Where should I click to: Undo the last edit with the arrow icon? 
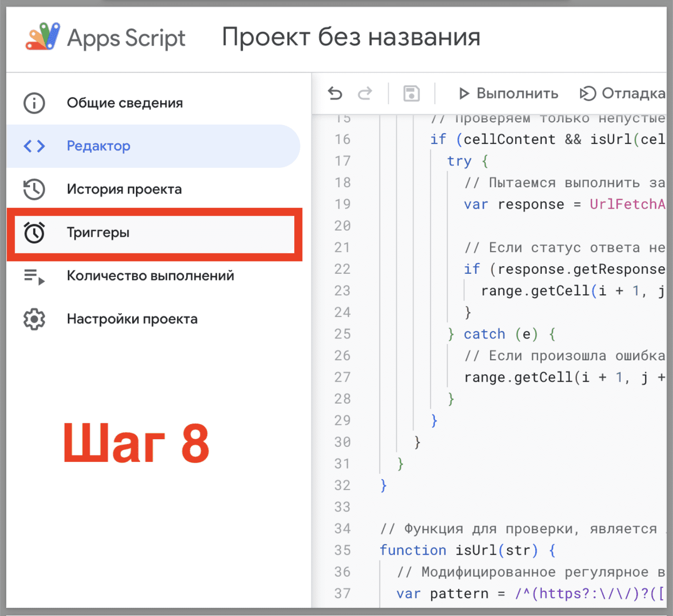point(335,94)
